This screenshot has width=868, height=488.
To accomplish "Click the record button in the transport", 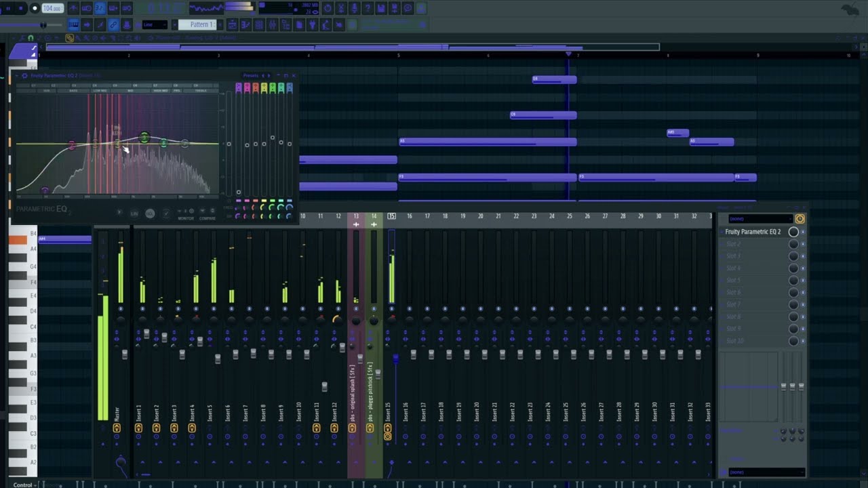I will point(34,8).
